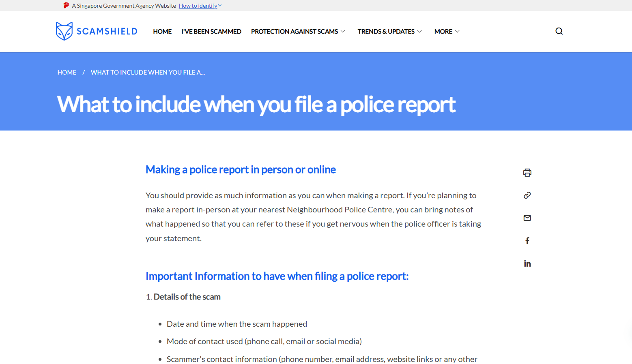Share the article on LinkedIn
Viewport: 632px width, 364px height.
point(527,263)
